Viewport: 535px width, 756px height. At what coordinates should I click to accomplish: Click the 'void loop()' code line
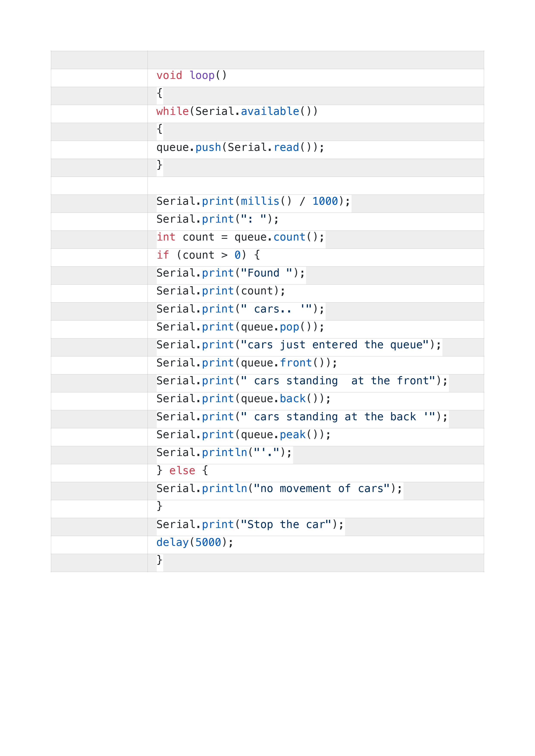[192, 75]
